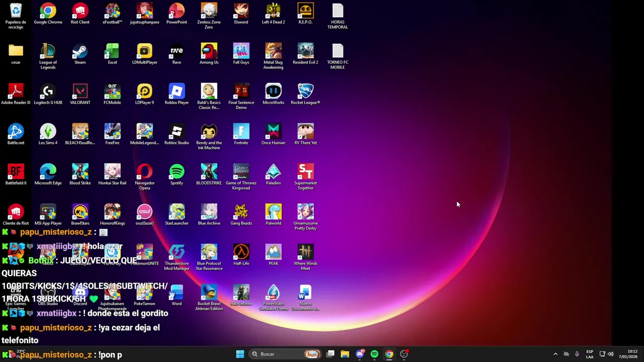The height and width of the screenshot is (362, 644).
Task: Open the osu!(lazer) desktop icon
Action: click(144, 215)
